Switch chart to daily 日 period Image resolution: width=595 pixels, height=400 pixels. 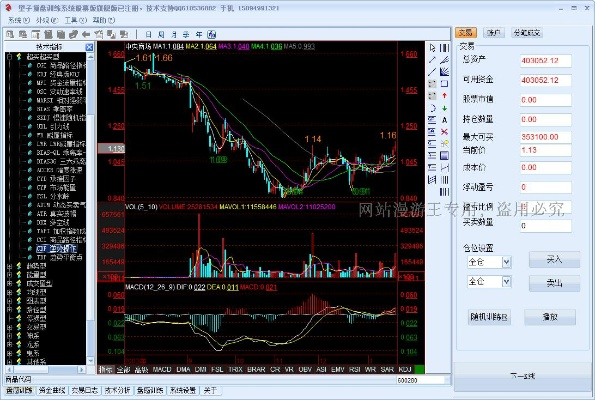(x=148, y=35)
